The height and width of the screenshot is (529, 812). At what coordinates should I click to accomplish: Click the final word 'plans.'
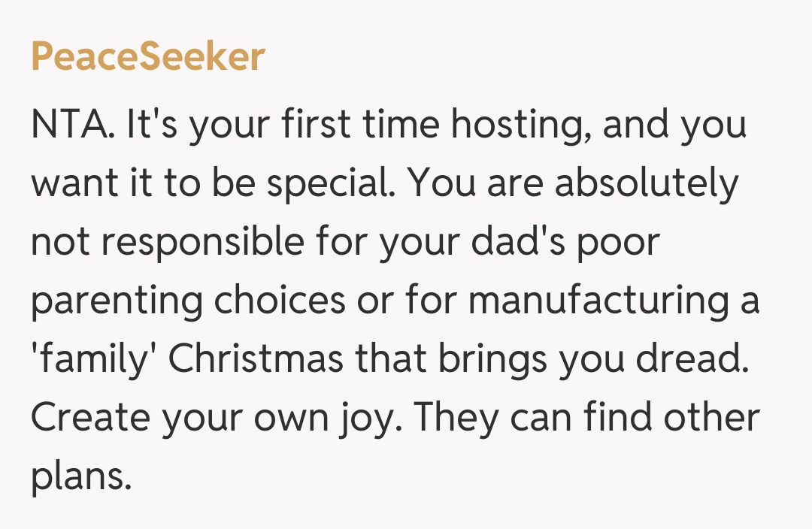[x=81, y=477]
